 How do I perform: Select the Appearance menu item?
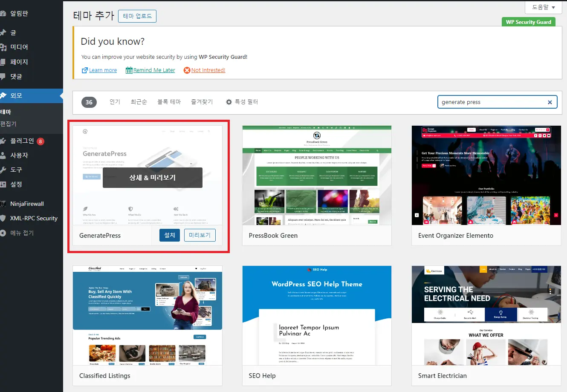tap(32, 95)
